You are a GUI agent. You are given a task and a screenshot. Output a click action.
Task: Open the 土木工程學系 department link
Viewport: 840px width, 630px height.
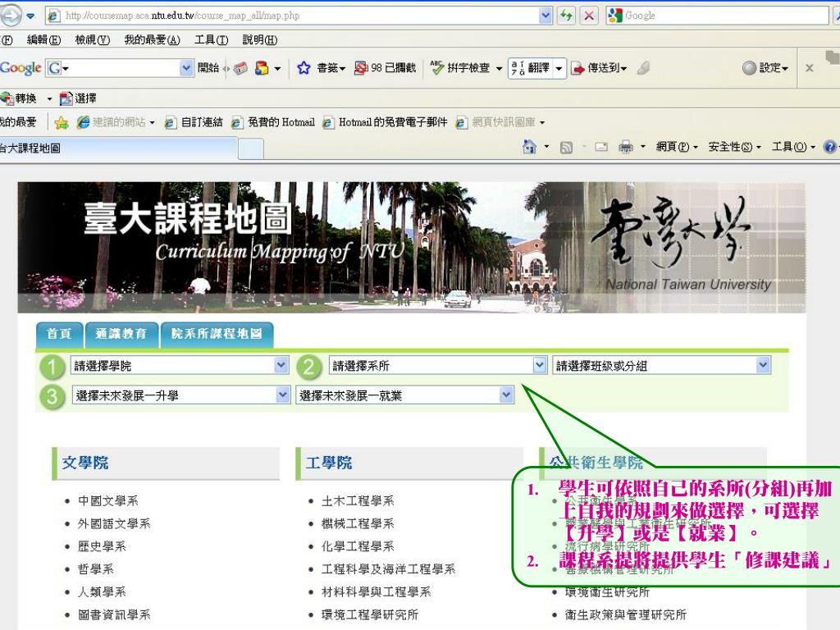358,501
